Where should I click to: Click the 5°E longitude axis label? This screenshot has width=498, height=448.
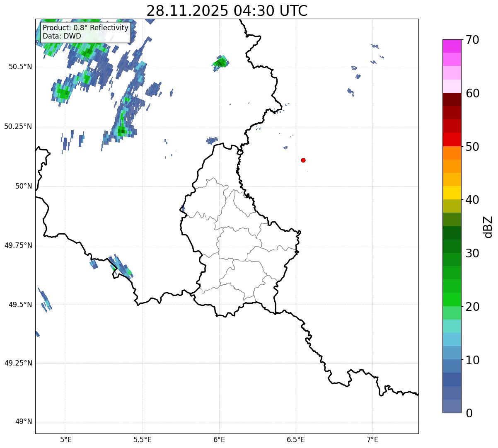[x=66, y=439]
